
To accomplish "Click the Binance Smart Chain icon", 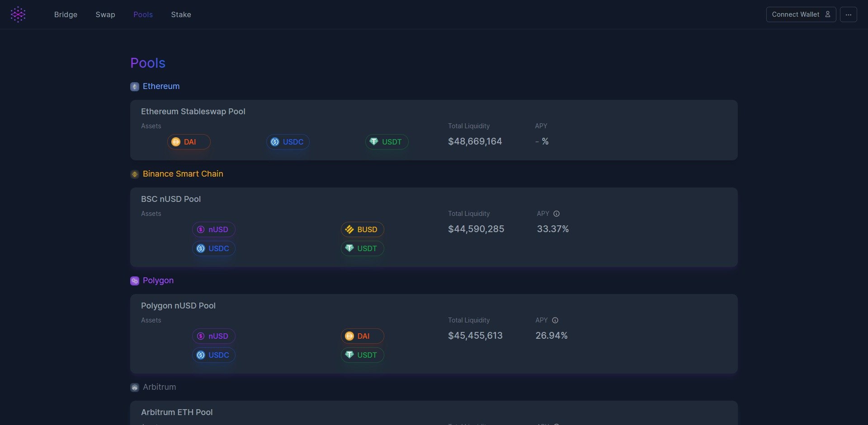I will pos(135,174).
